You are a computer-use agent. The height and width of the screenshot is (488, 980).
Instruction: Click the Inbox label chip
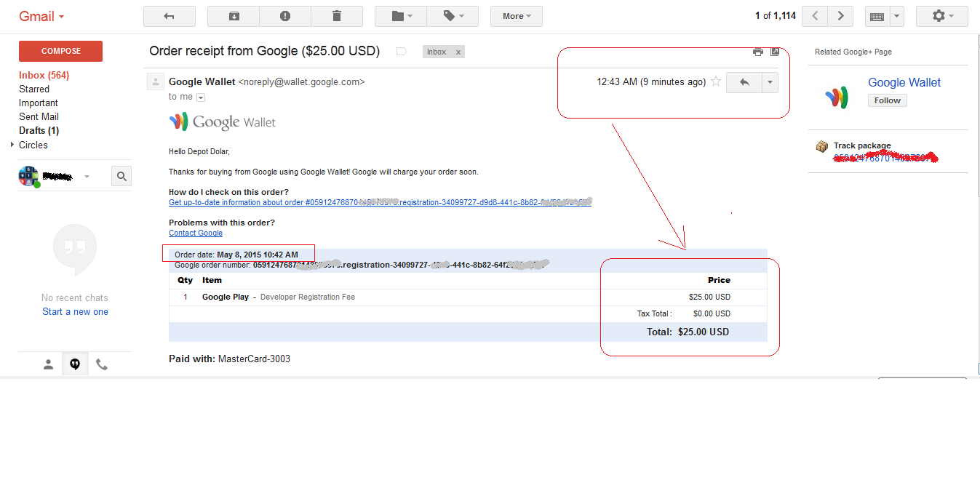click(437, 52)
